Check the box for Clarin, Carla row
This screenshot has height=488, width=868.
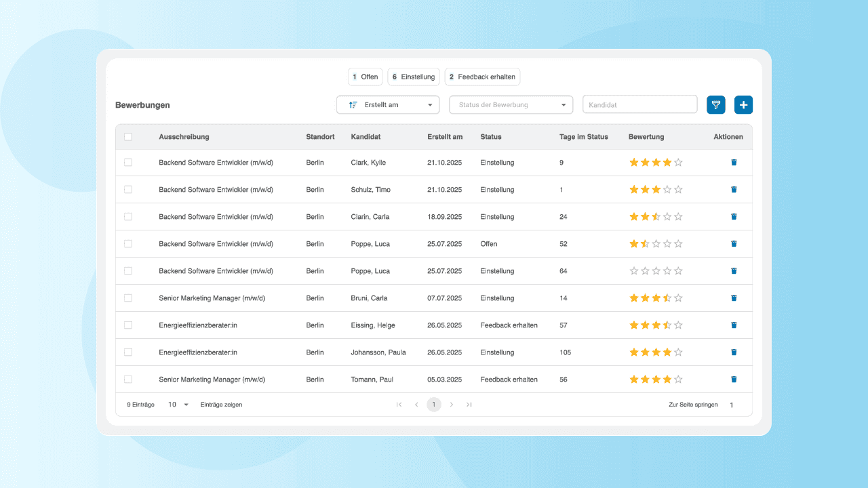pyautogui.click(x=128, y=217)
